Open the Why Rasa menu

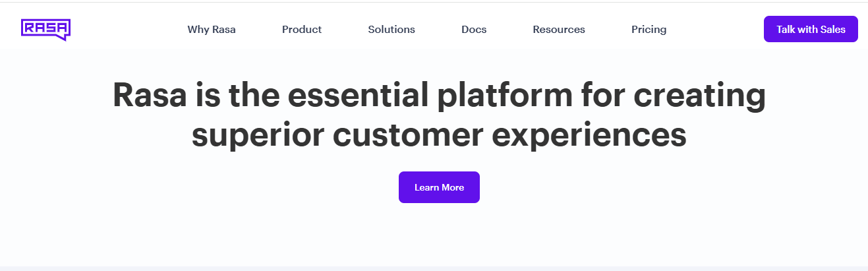click(212, 30)
